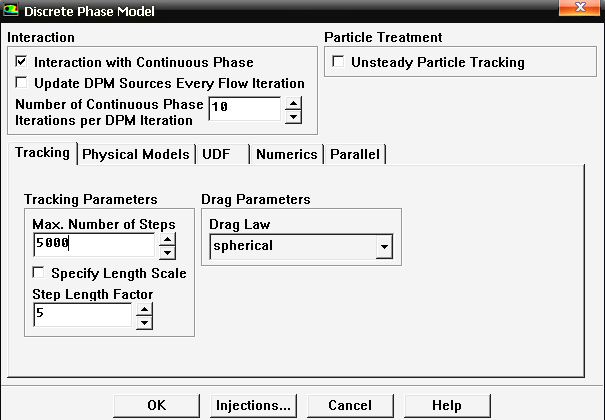
Task: Increase Continuous Phase Iterations with up arrow
Action: pyautogui.click(x=293, y=102)
